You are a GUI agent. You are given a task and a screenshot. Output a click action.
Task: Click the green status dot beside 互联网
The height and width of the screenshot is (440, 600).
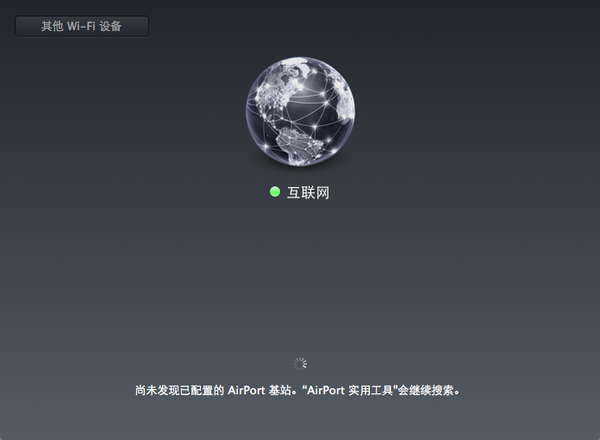coord(275,192)
